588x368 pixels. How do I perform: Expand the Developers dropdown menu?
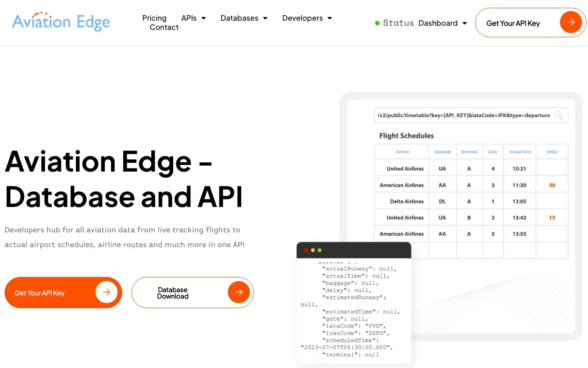[307, 18]
